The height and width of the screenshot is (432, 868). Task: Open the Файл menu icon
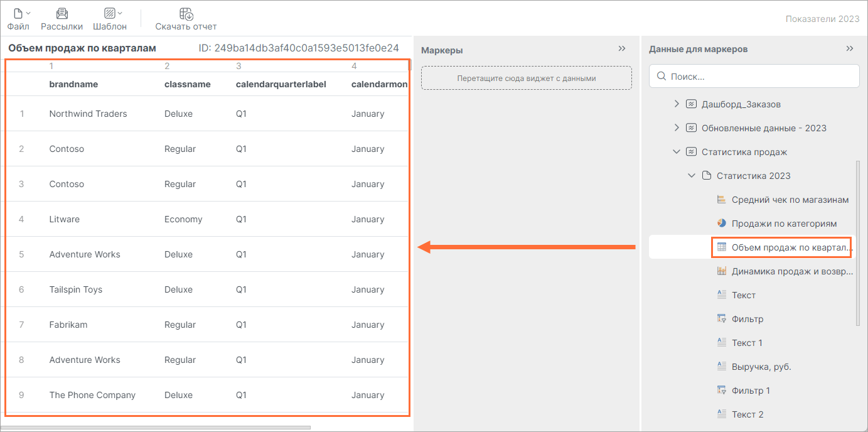point(18,13)
